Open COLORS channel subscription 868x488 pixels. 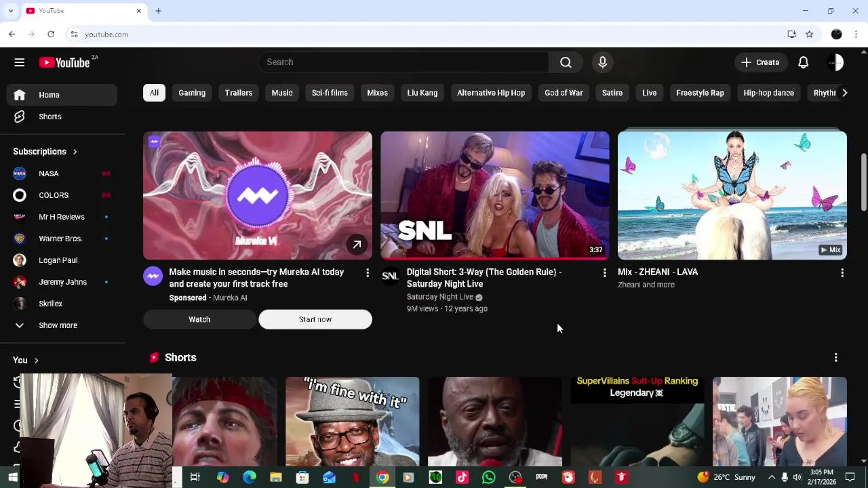[x=61, y=195]
